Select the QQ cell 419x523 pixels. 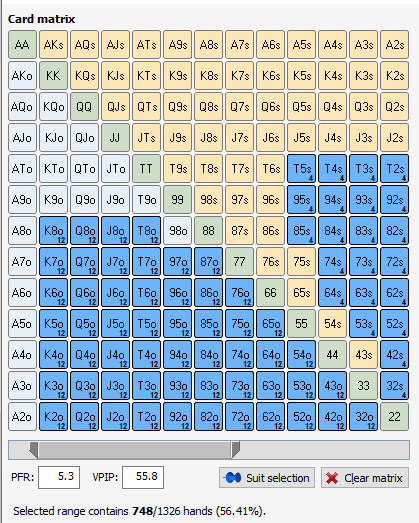(84, 107)
